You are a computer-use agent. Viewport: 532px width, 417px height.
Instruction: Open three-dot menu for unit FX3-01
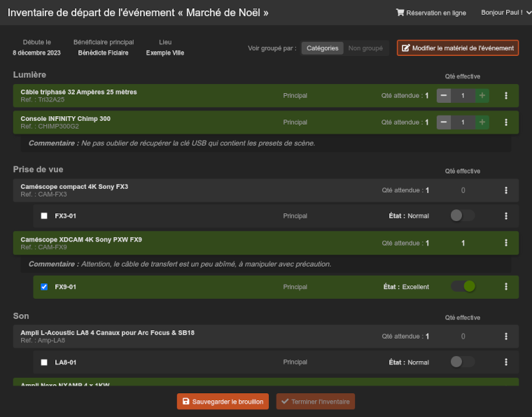click(x=506, y=216)
